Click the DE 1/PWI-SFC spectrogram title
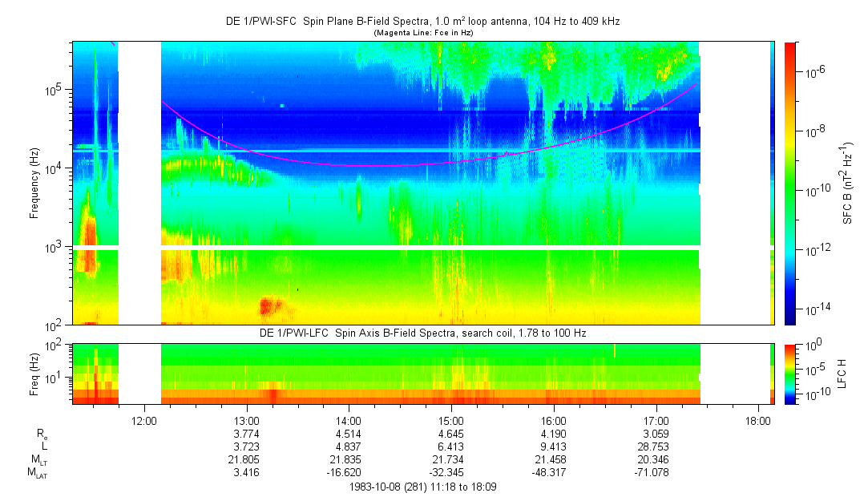This screenshot has width=868, height=497. click(423, 22)
